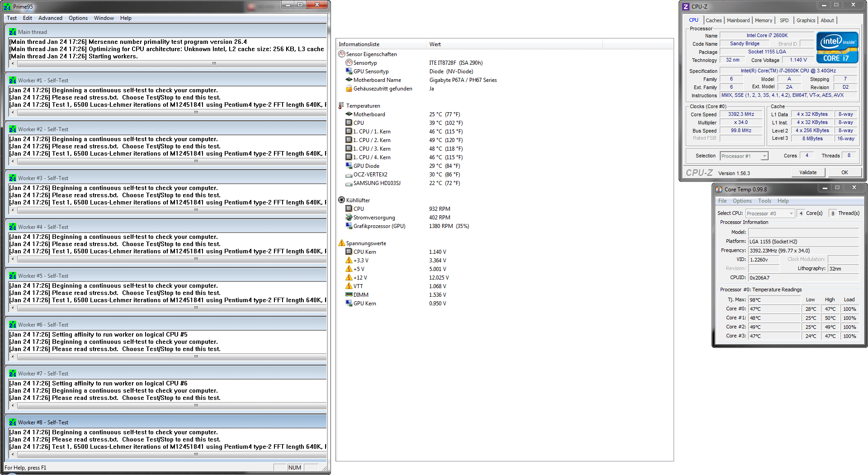Image resolution: width=868 pixels, height=475 pixels.
Task: Click the GPU Sensortyp icon
Action: (x=349, y=71)
